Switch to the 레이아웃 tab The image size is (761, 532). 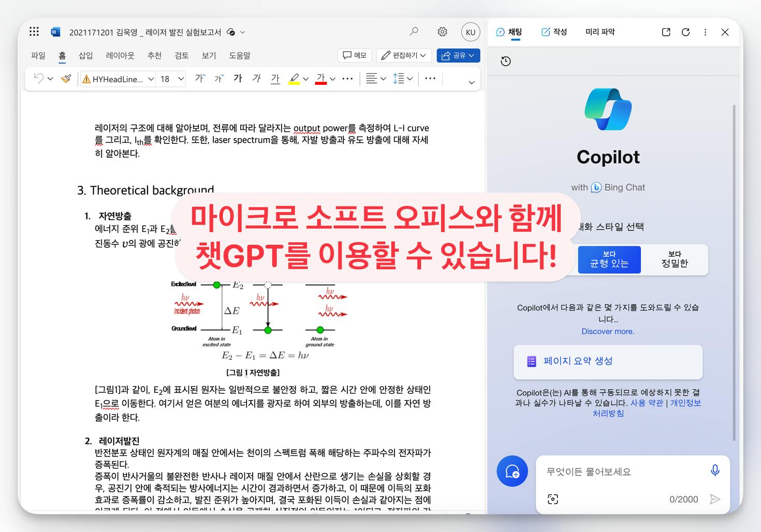click(120, 55)
